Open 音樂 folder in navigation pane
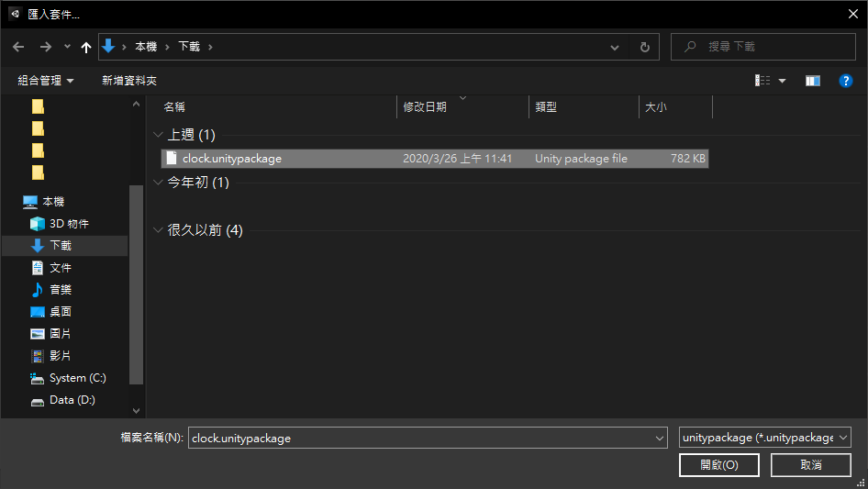The image size is (868, 489). pos(61,290)
